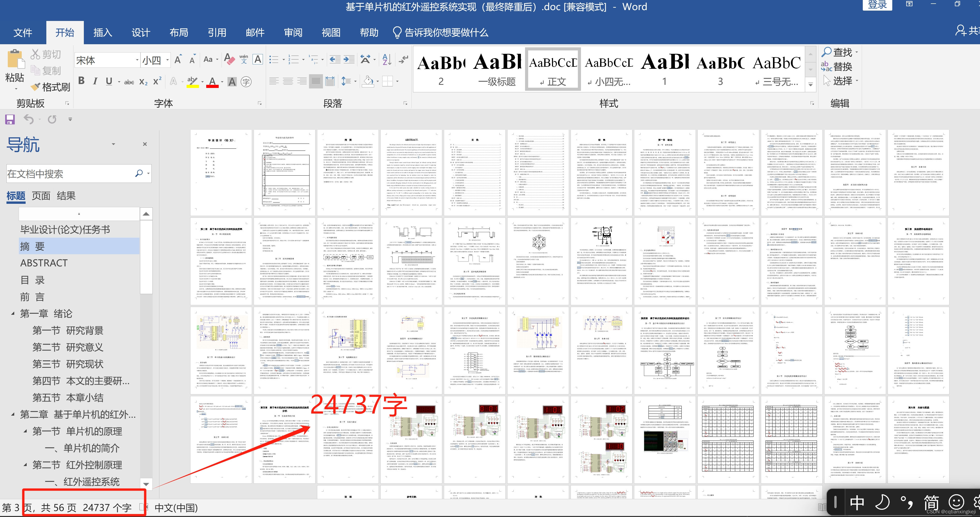Viewport: 980px width, 517px height.
Task: Click the Sort (A-Z) icon
Action: [387, 59]
